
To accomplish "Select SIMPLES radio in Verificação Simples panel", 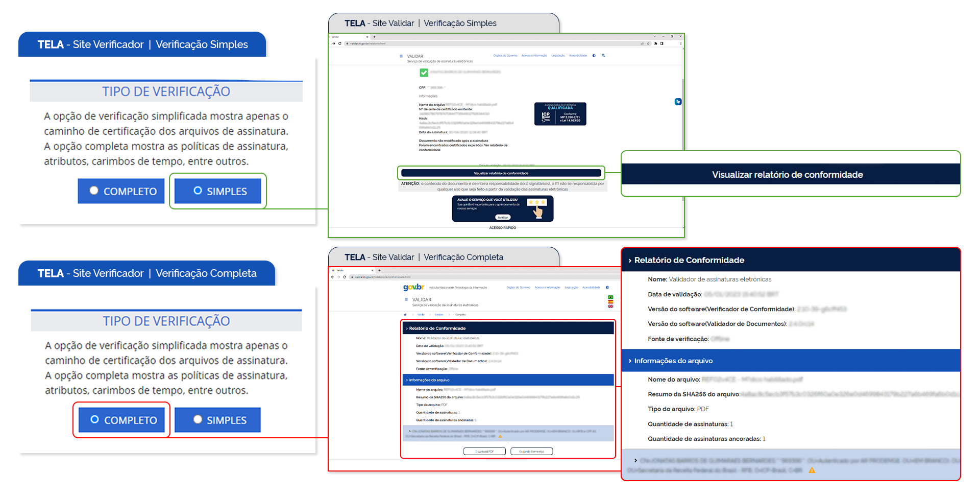I will click(x=198, y=191).
